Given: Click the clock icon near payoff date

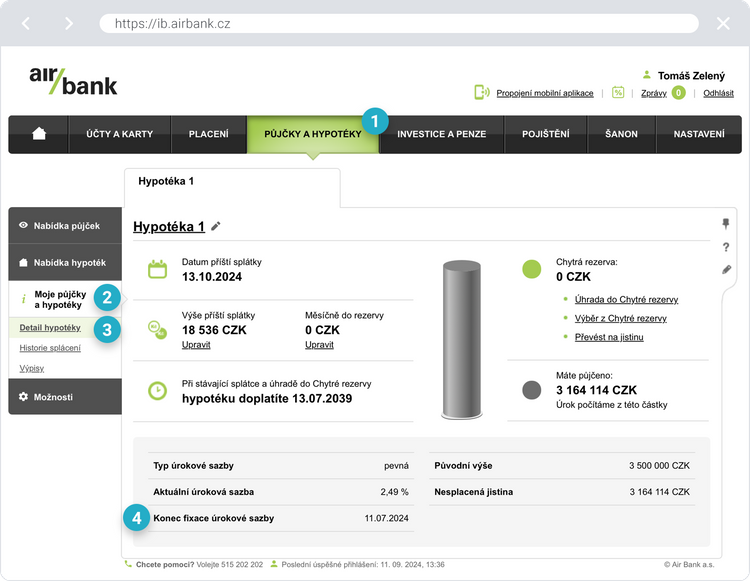Looking at the screenshot, I should [157, 391].
